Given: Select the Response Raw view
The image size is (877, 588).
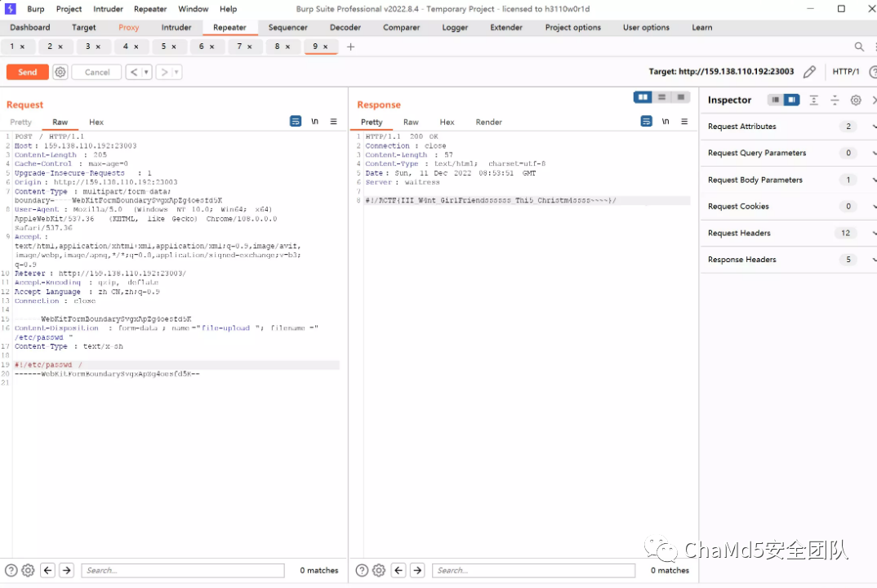Looking at the screenshot, I should point(411,122).
